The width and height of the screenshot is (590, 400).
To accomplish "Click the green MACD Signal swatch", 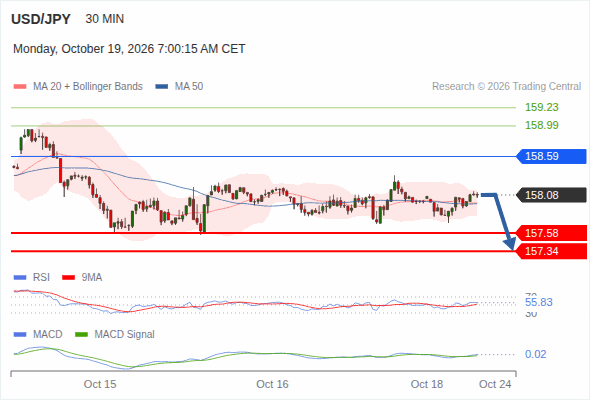I will [82, 335].
